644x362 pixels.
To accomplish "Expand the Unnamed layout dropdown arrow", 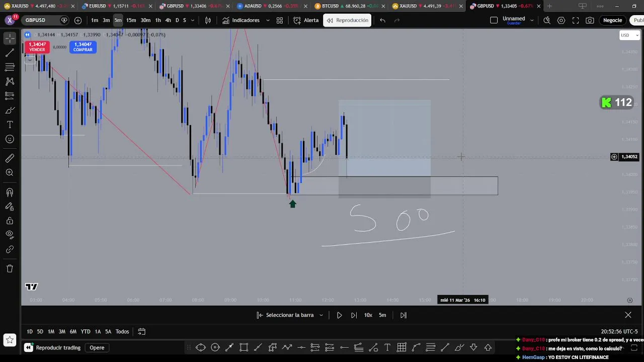I will pos(531,20).
